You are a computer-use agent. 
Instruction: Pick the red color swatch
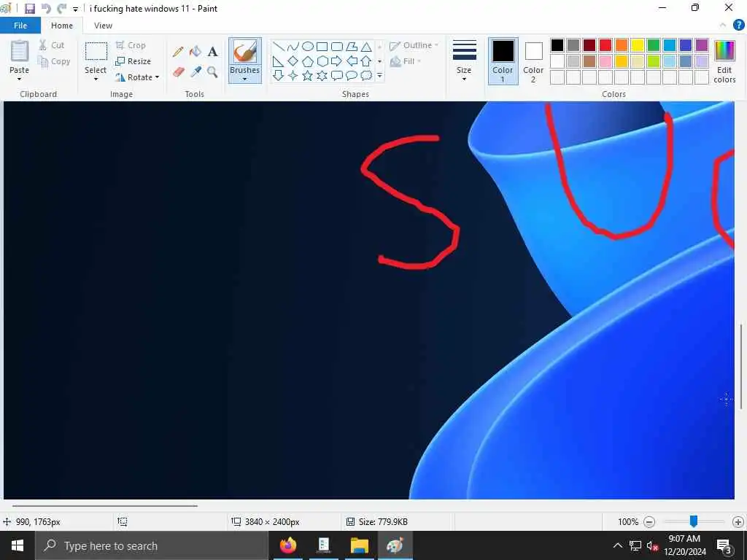(605, 45)
